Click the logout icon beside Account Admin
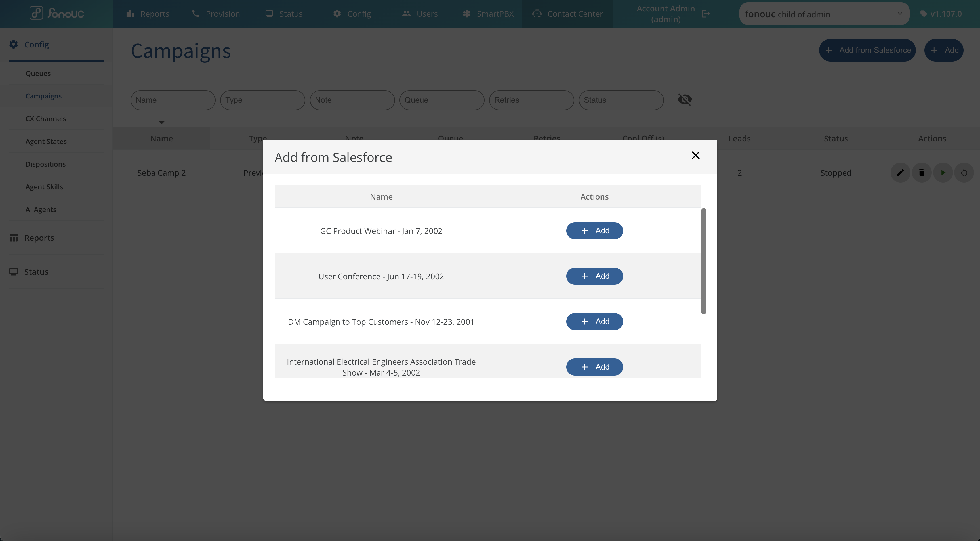980x541 pixels. click(x=706, y=14)
